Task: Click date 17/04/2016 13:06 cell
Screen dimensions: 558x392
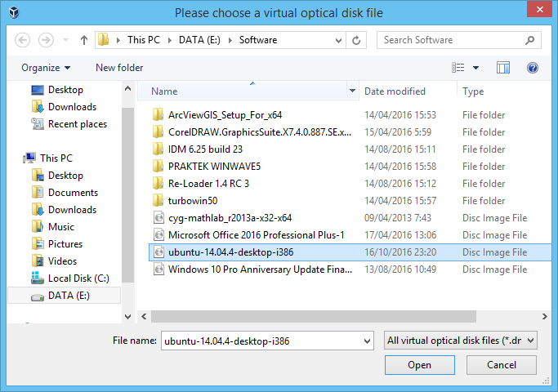Action: (x=400, y=234)
